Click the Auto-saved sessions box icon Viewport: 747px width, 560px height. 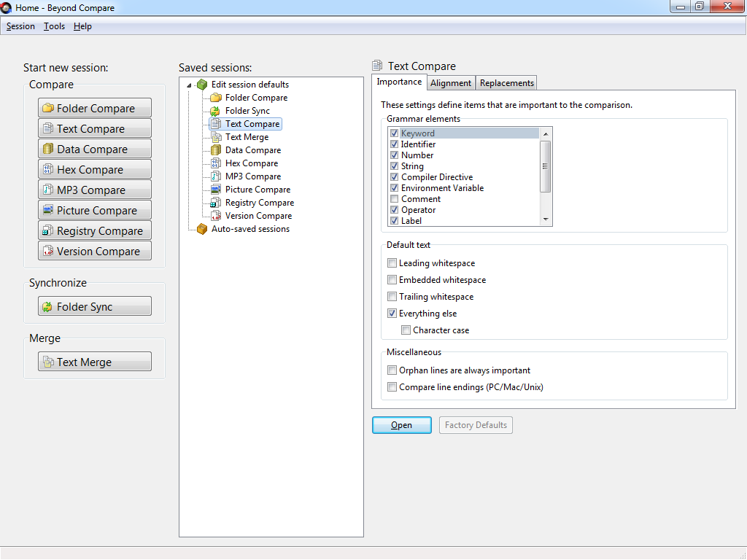point(202,229)
